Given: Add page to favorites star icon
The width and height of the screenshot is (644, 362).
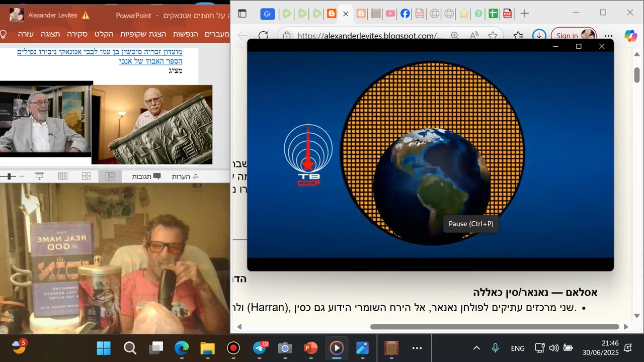Looking at the screenshot, I should [x=493, y=36].
